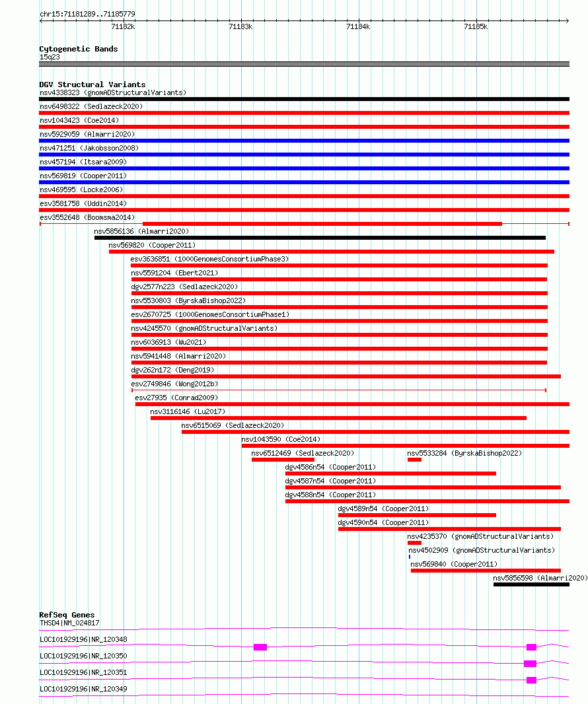This screenshot has width=588, height=704.
Task: Click nsv5591204 (Ebert2021) label
Action: pyautogui.click(x=174, y=273)
